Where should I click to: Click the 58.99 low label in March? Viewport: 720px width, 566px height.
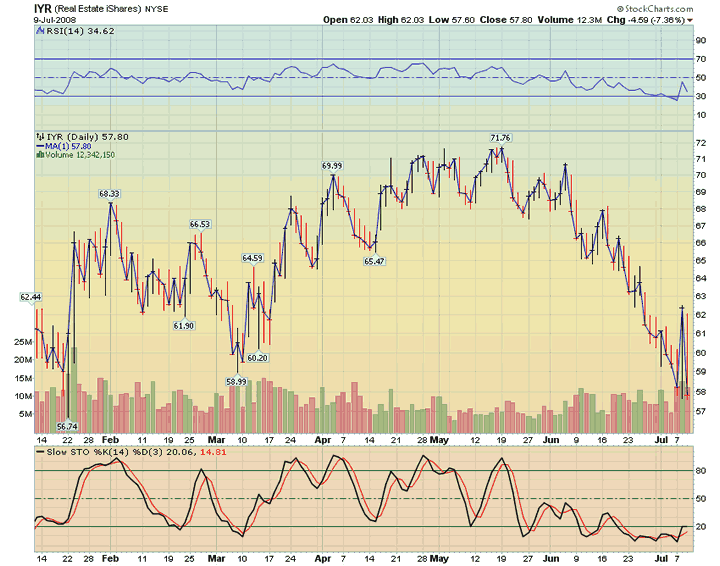(236, 381)
